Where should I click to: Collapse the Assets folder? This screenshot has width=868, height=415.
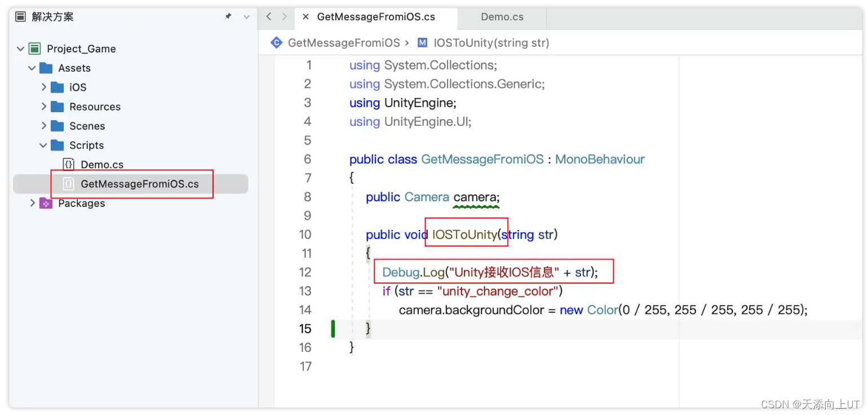pyautogui.click(x=32, y=68)
